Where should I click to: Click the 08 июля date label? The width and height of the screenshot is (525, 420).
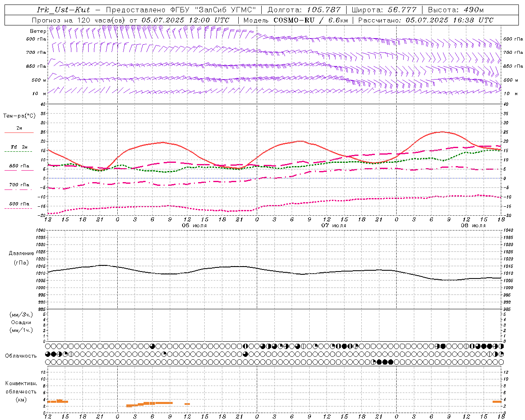point(473,226)
